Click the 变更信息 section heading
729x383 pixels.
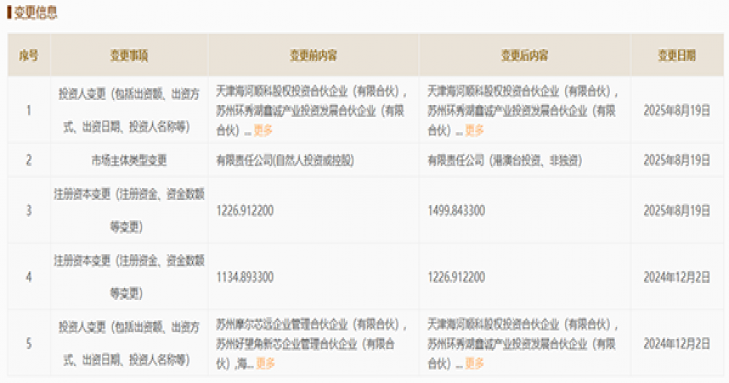tap(35, 12)
